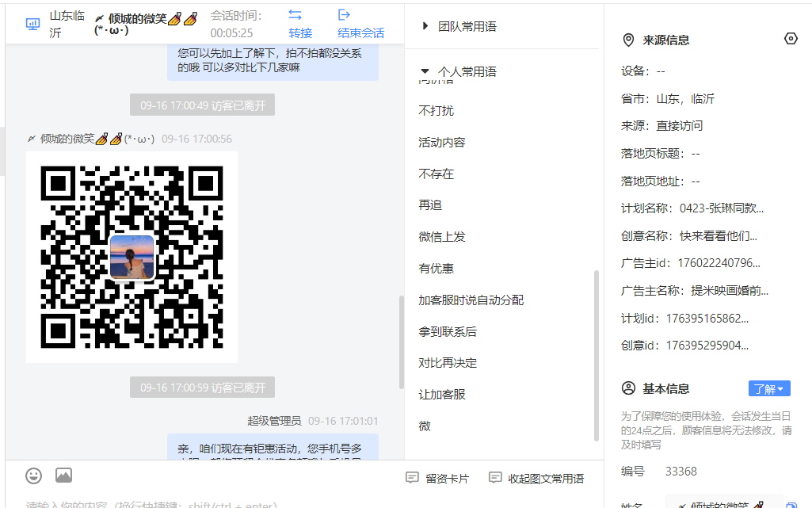Select the 对比再决定 quick phrase
812x508 pixels.
[448, 363]
